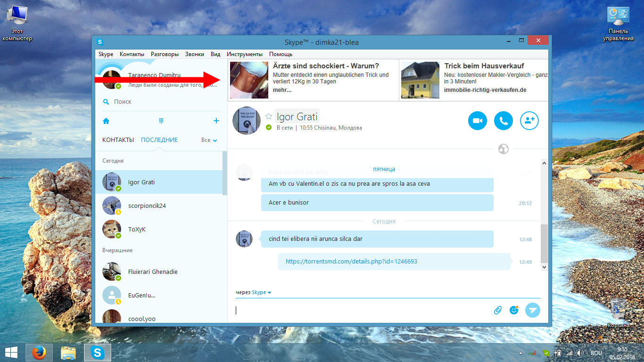The image size is (644, 362).
Task: Open the Помощь menu
Action: (281, 54)
